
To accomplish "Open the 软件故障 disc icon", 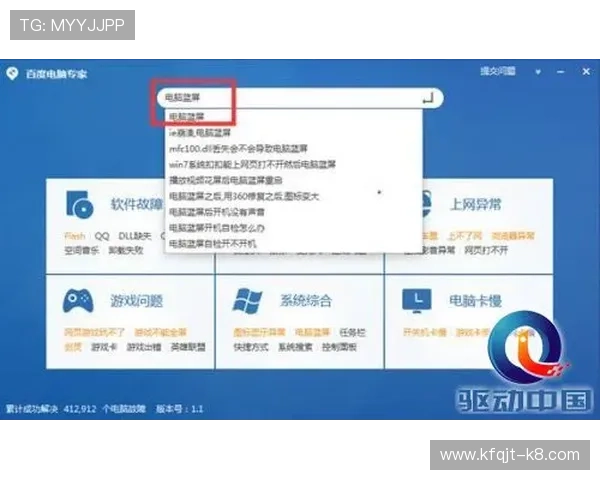I will [80, 204].
